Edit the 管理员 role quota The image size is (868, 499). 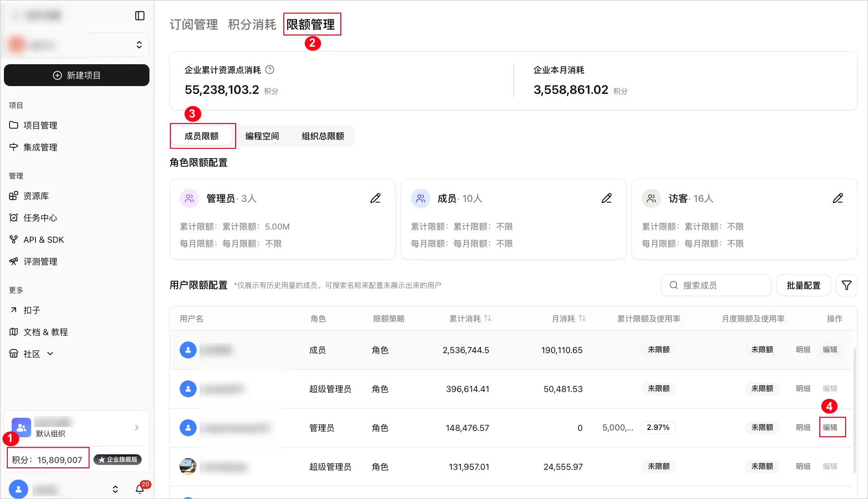(375, 198)
